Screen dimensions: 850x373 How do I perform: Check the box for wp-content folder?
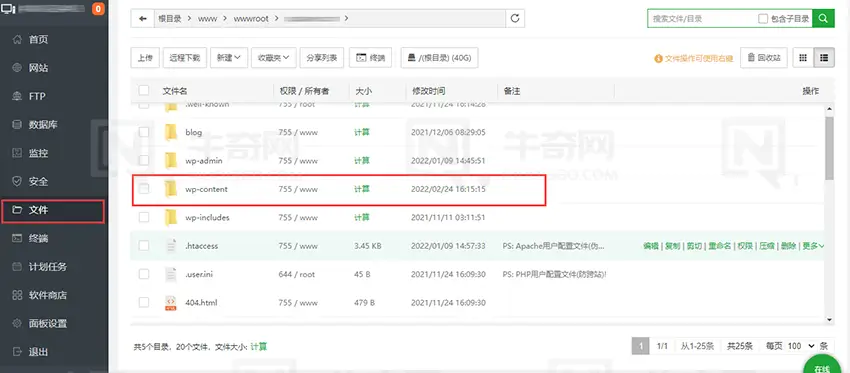[144, 189]
